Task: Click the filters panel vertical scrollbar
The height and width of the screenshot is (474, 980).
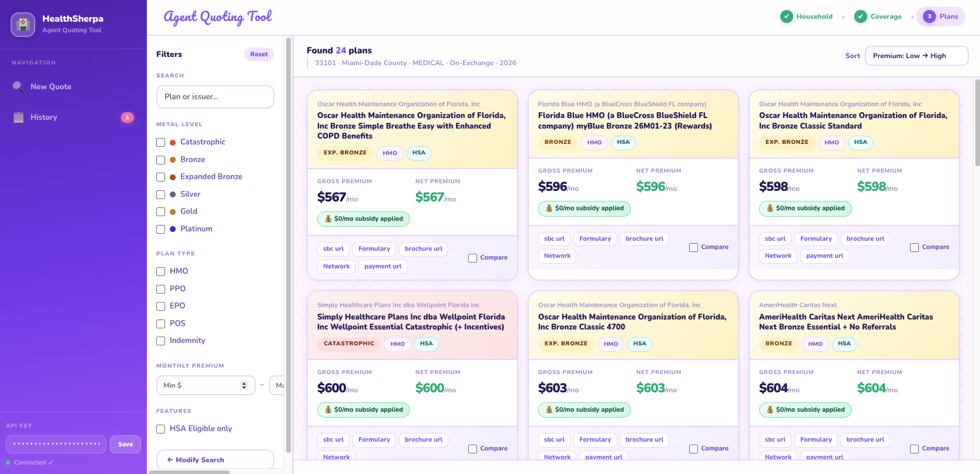Action: tap(288, 247)
